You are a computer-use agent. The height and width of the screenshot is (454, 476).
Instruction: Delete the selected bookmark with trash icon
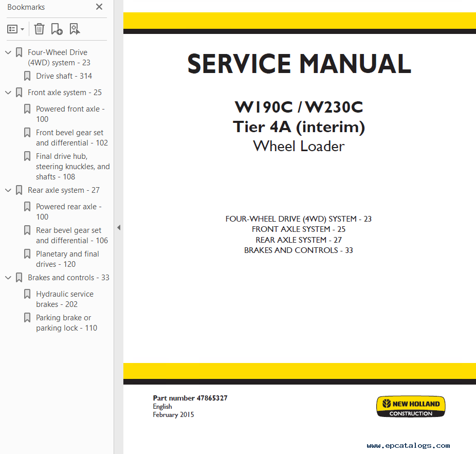coord(39,29)
